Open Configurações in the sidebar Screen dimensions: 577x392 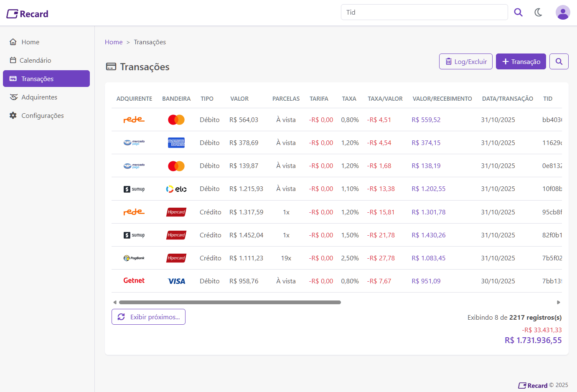(x=42, y=116)
